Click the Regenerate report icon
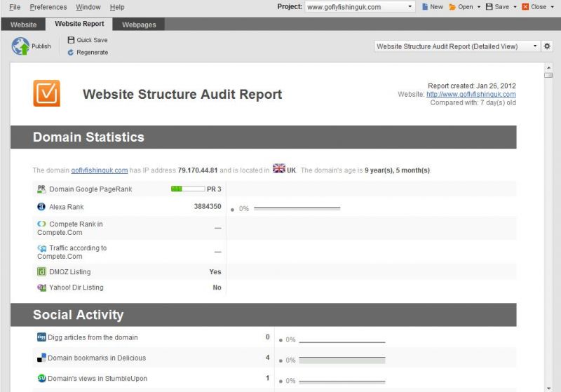The width and height of the screenshot is (561, 392). click(71, 53)
